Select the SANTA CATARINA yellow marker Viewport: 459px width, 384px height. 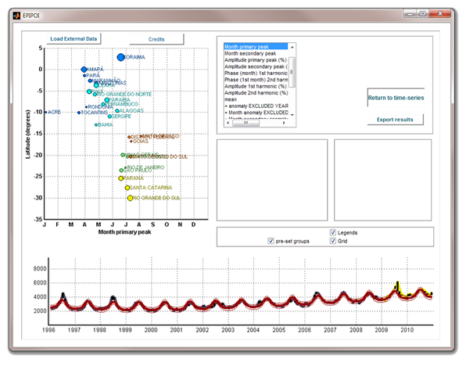tap(127, 188)
